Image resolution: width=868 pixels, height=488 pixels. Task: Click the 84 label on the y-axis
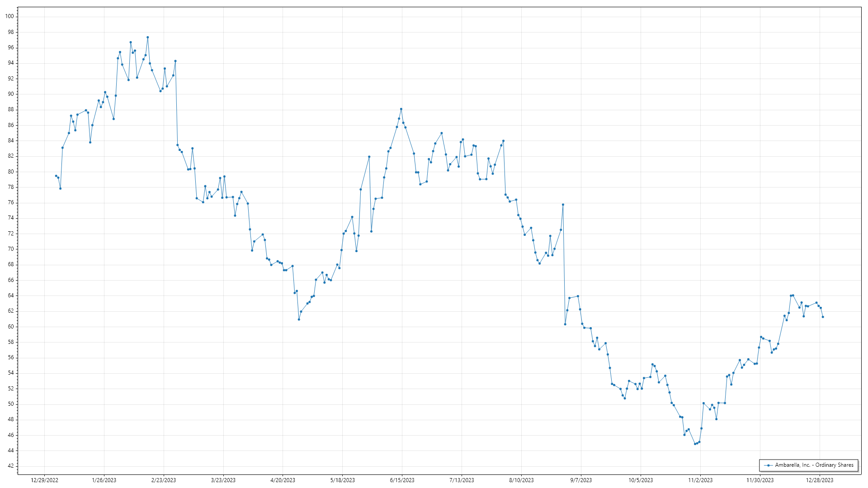tap(11, 141)
